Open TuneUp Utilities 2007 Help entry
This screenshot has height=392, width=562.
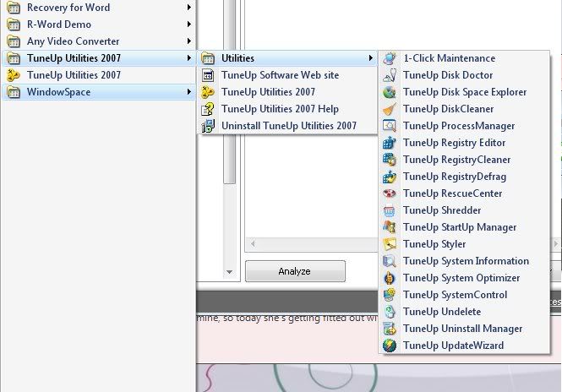click(287, 109)
